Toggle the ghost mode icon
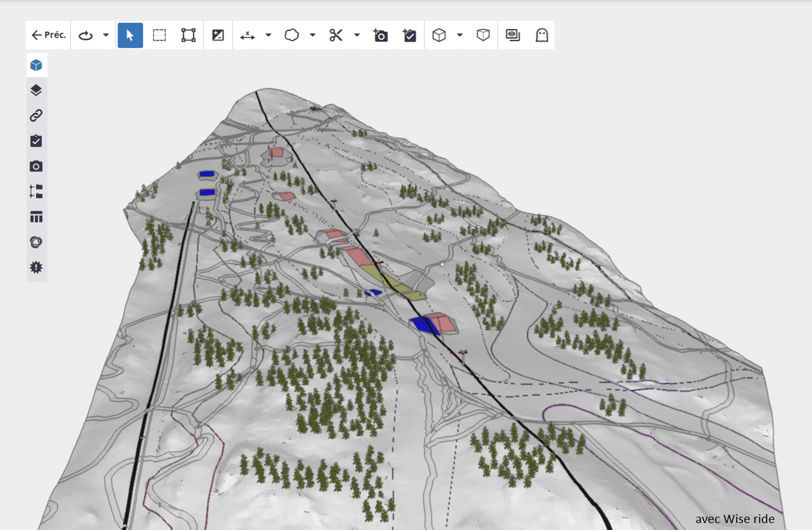Image resolution: width=812 pixels, height=530 pixels. pyautogui.click(x=542, y=35)
